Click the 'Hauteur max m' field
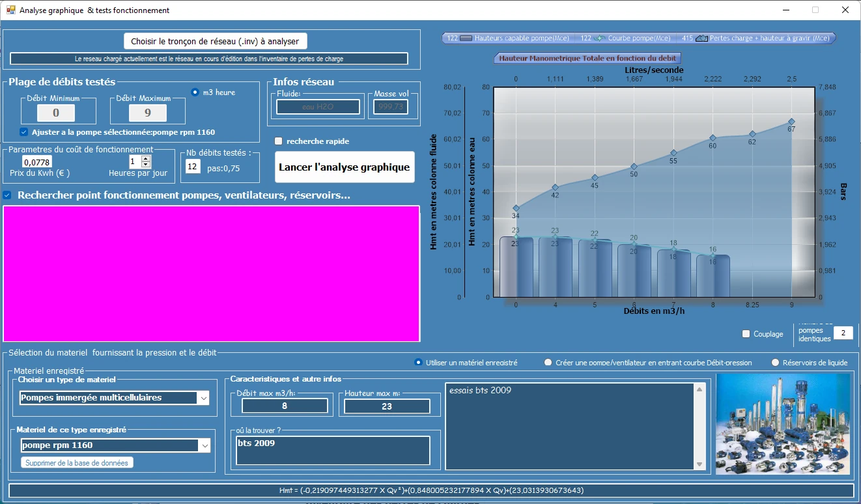Screen dimensions: 861x504 [387, 406]
